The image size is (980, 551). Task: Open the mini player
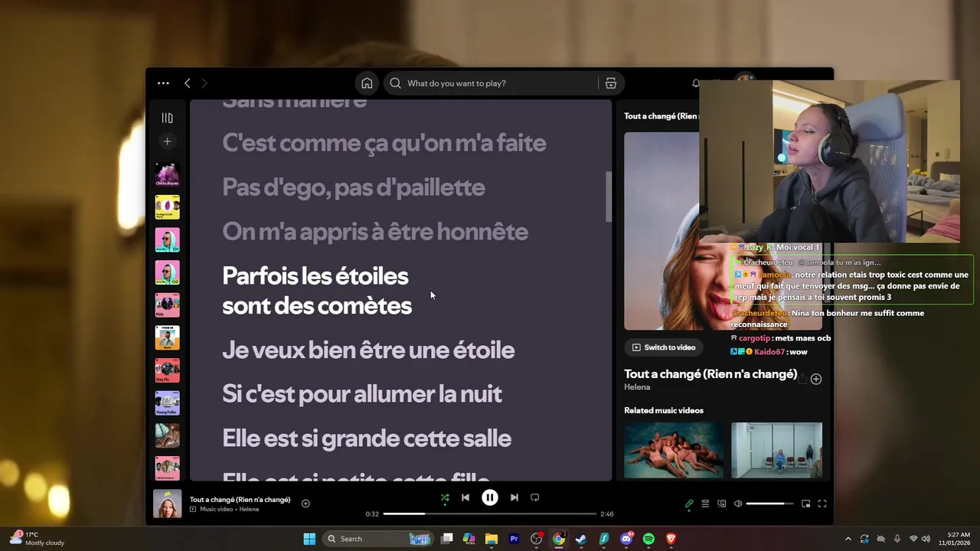805,504
